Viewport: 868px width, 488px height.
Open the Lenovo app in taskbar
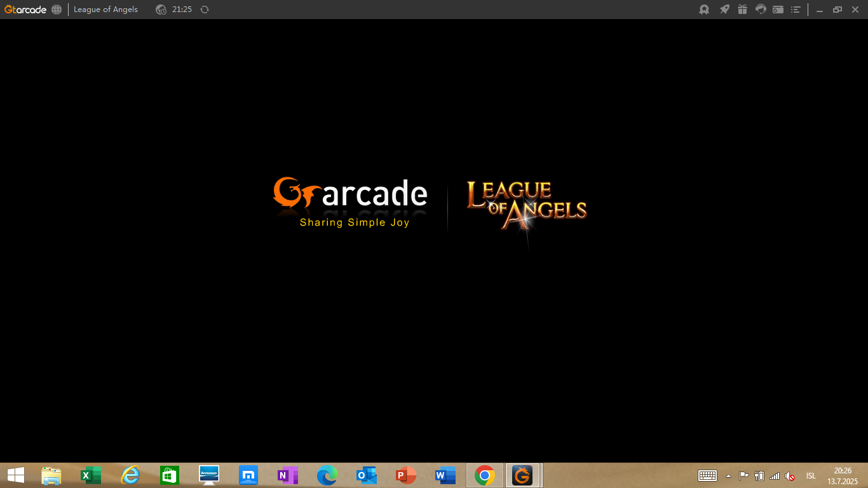[209, 475]
